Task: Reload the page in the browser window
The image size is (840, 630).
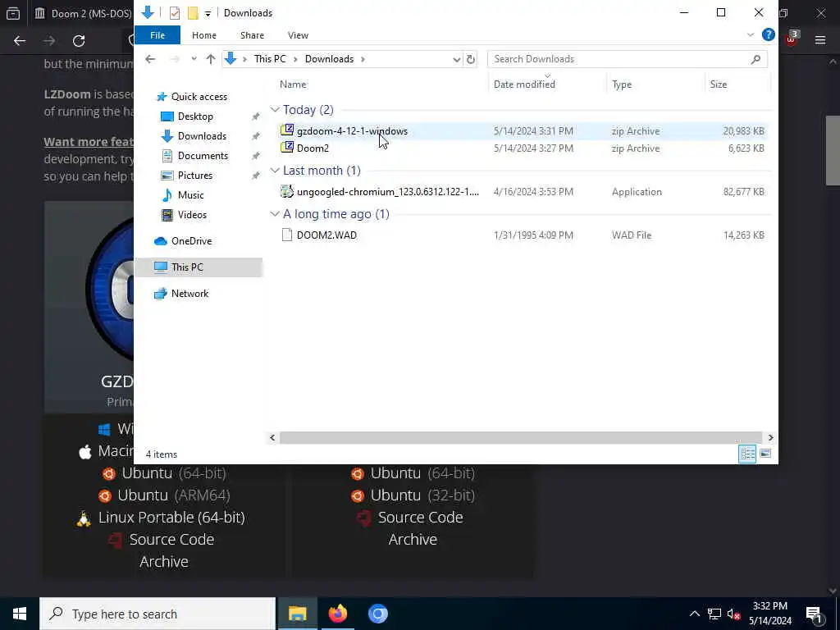Action: pyautogui.click(x=79, y=41)
